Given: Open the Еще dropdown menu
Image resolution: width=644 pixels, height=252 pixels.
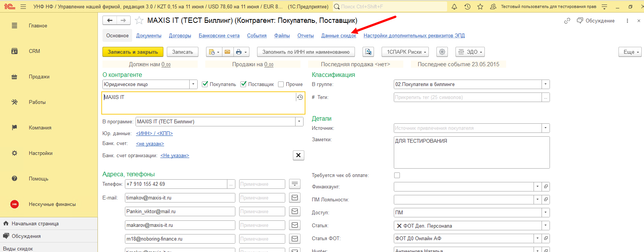Looking at the screenshot, I should [x=630, y=52].
